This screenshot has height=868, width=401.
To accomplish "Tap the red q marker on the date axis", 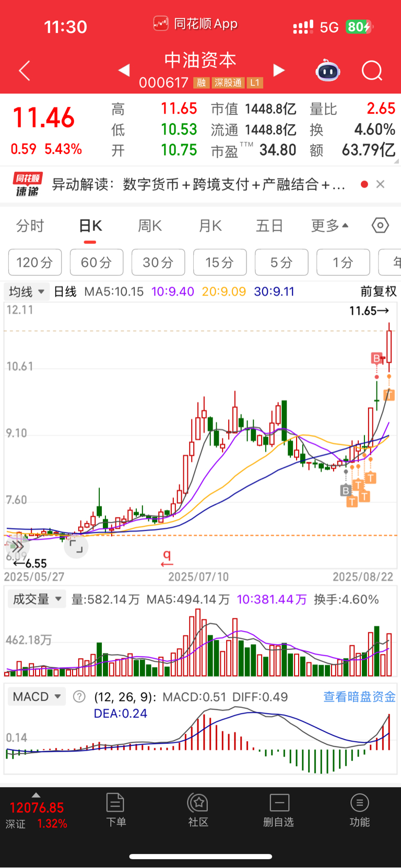I will pyautogui.click(x=167, y=558).
